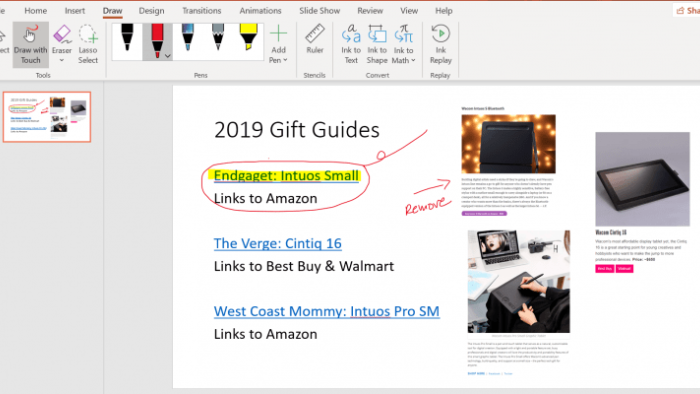Image resolution: width=700 pixels, height=394 pixels.
Task: Expand the red pen options arrow
Action: click(168, 56)
